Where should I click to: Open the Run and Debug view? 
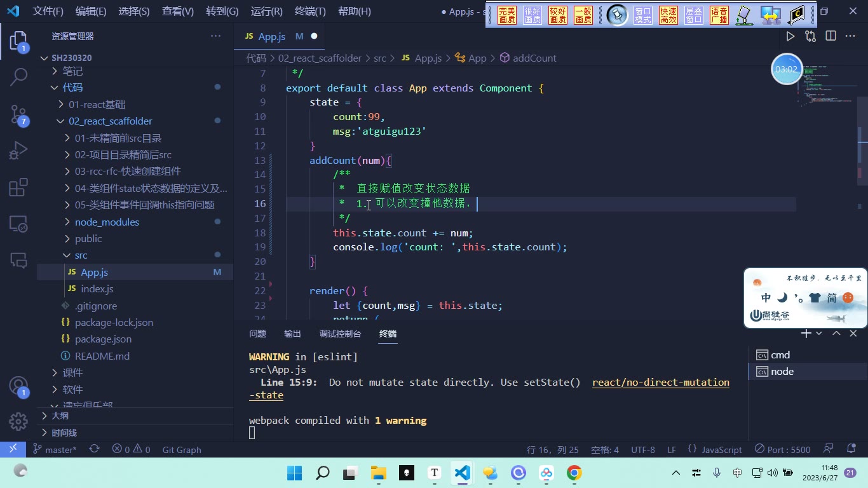coord(18,151)
